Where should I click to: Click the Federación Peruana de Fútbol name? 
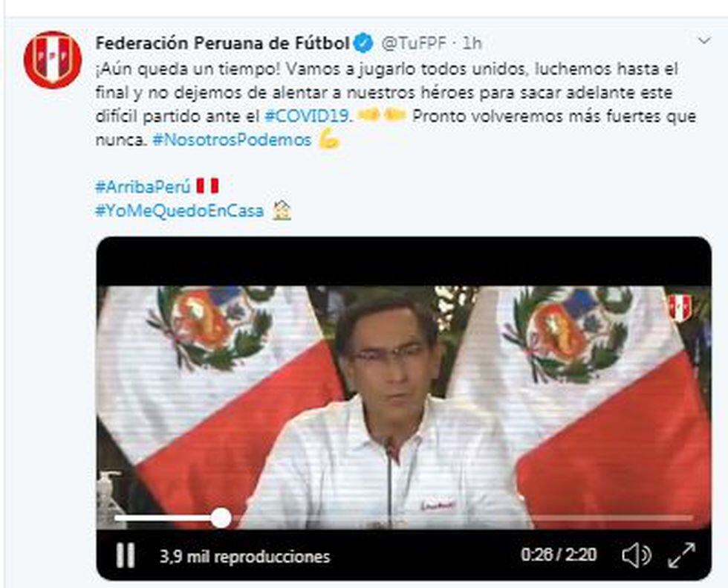[222, 43]
